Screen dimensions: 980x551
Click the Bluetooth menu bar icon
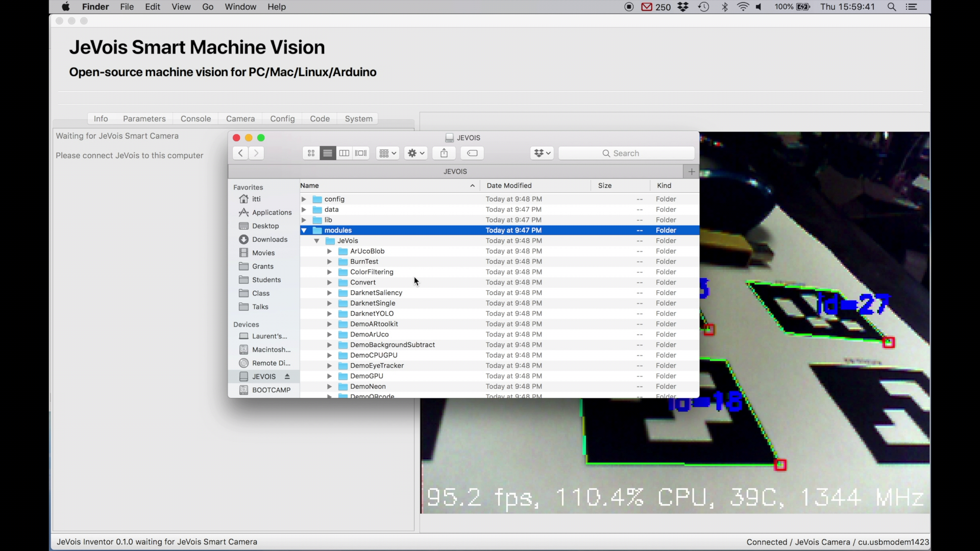(x=725, y=7)
